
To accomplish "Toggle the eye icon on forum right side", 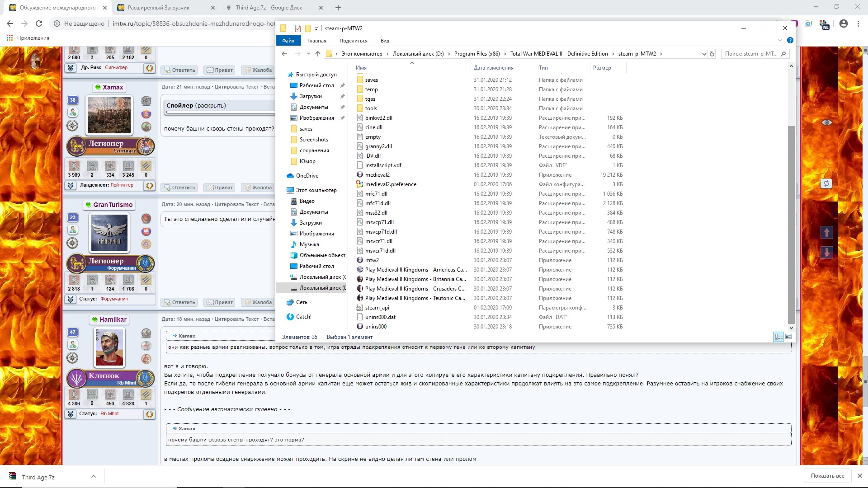I will 826,122.
